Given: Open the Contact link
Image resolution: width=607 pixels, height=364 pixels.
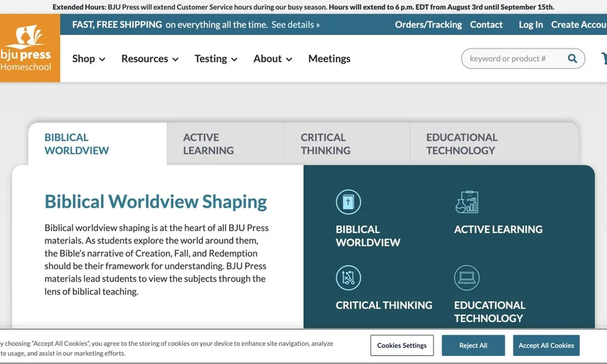Looking at the screenshot, I should pos(486,25).
